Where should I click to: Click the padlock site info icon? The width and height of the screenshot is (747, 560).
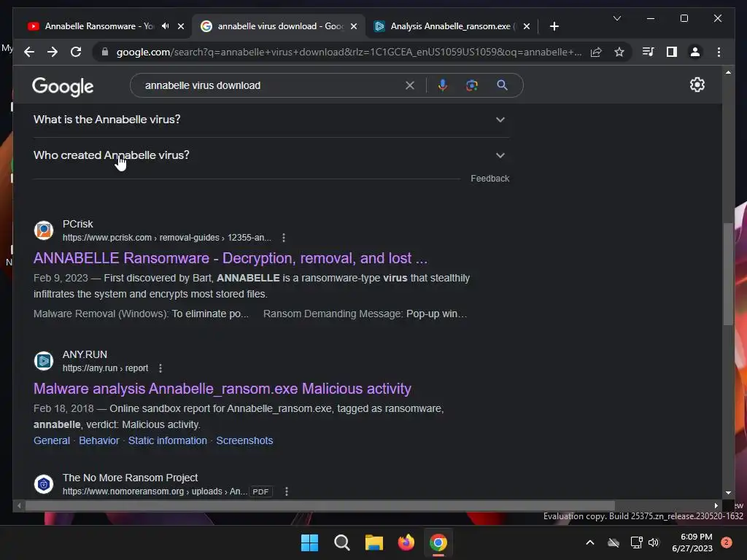click(105, 52)
